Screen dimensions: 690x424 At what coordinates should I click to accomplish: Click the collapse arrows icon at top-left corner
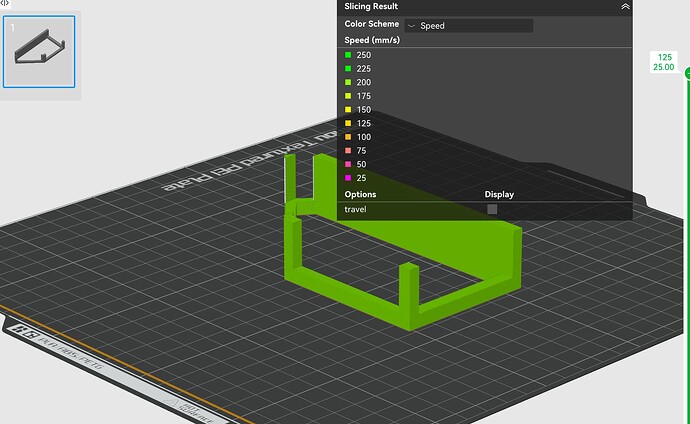point(4,3)
